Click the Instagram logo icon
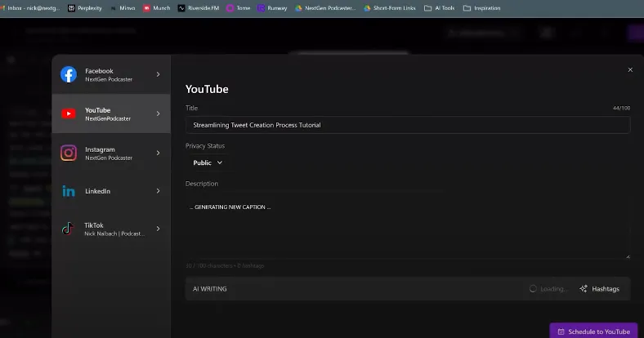644x338 pixels. [x=69, y=153]
